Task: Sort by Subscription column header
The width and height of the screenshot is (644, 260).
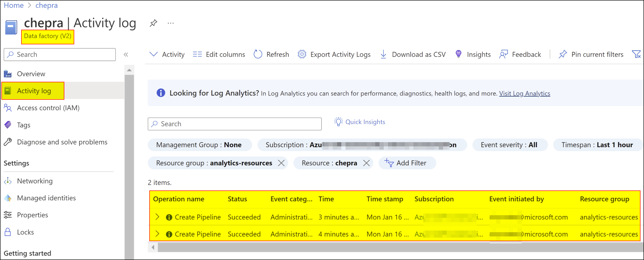Action: [434, 199]
